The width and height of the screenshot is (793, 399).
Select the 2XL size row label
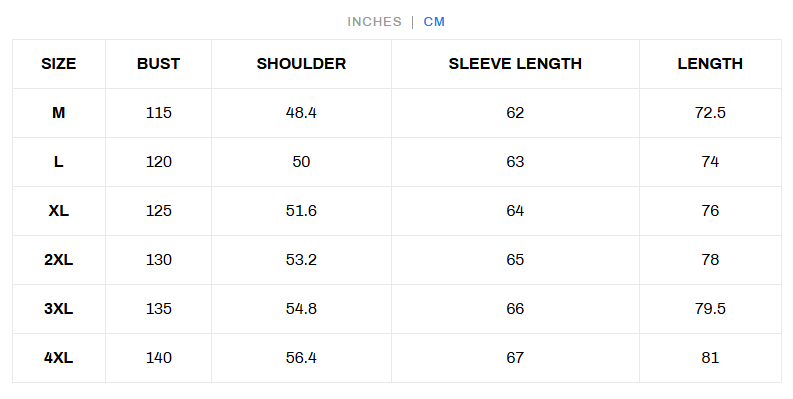(59, 260)
